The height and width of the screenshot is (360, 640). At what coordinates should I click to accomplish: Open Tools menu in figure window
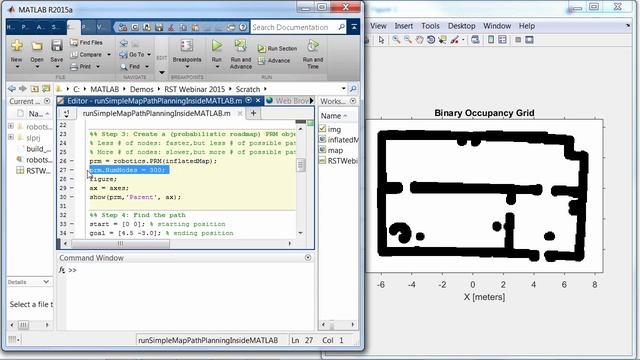point(430,26)
